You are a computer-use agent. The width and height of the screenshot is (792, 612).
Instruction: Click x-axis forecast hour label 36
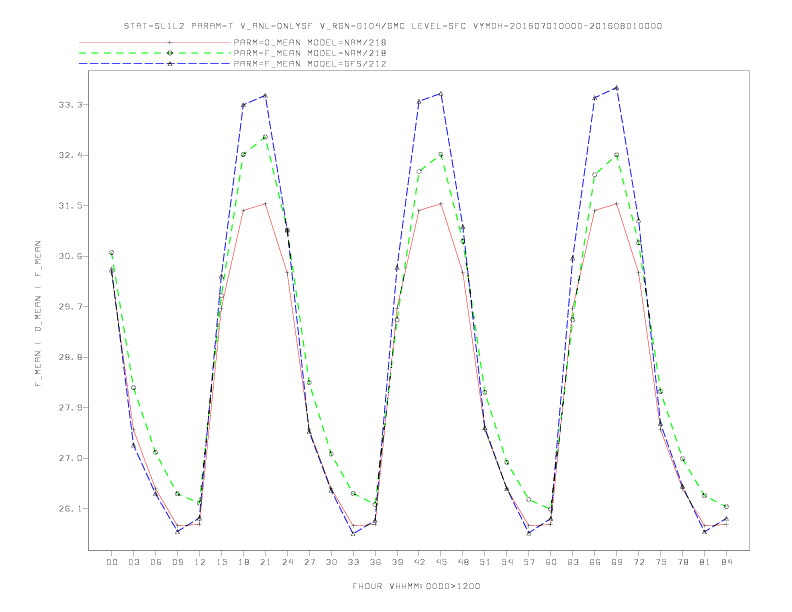[x=375, y=562]
